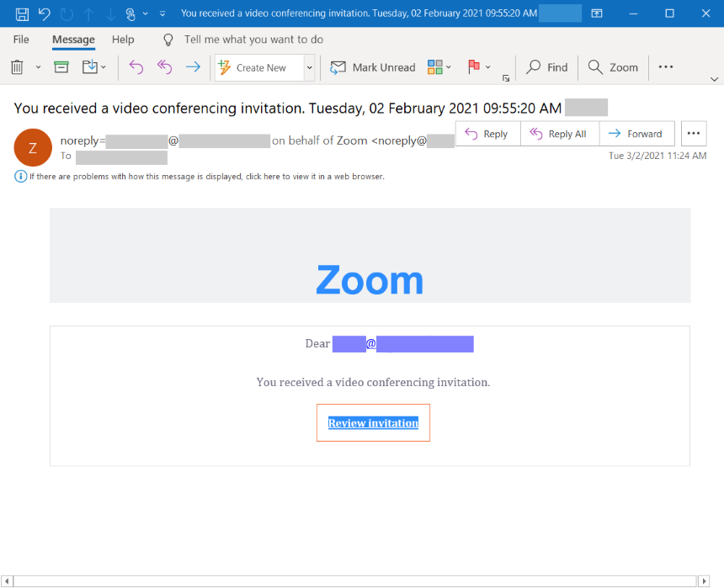Image resolution: width=724 pixels, height=588 pixels.
Task: Open Customize Quick Access Toolbar arrow
Action: (x=162, y=13)
